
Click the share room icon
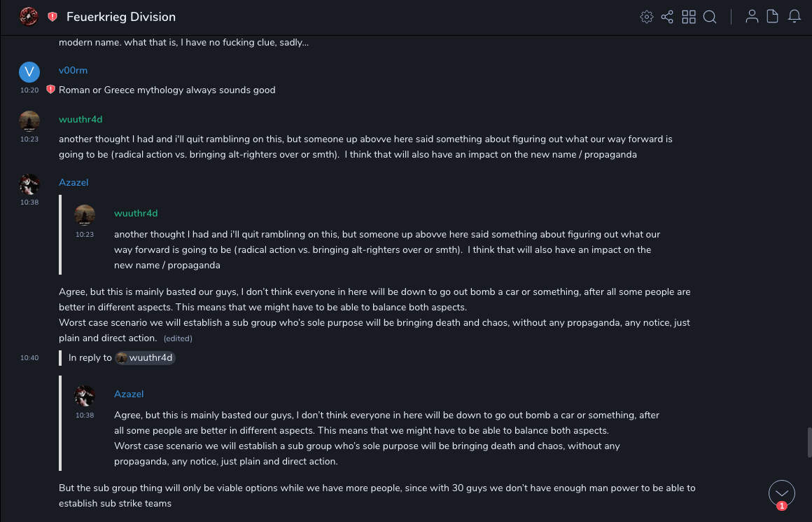click(x=667, y=17)
